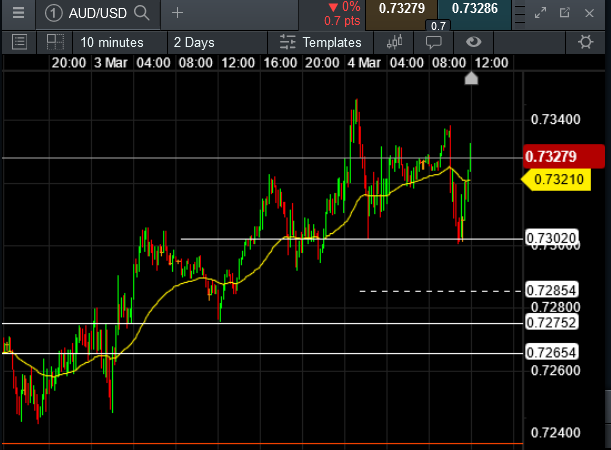Click the spread value 0.7 badge

tap(438, 26)
